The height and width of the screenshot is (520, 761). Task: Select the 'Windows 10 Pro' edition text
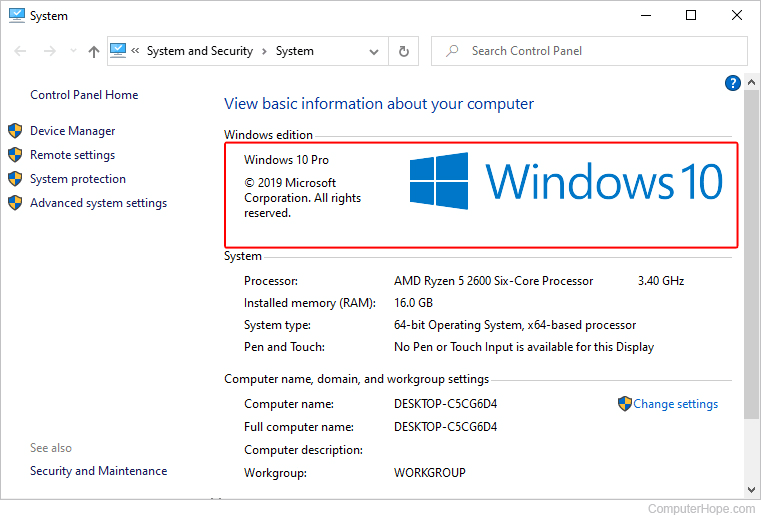(x=286, y=160)
